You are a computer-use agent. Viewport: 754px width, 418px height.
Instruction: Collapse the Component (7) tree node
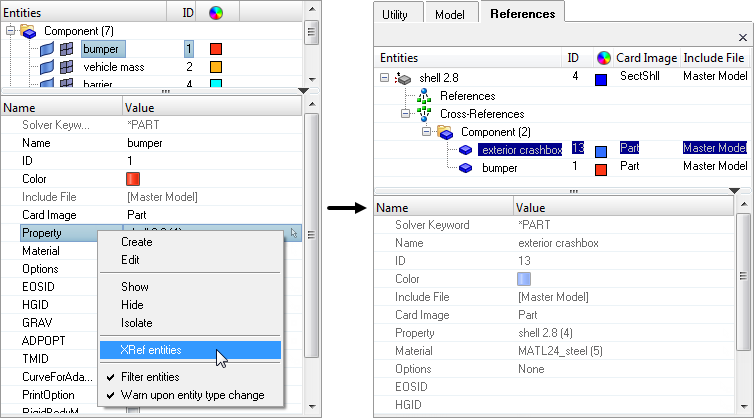10,31
